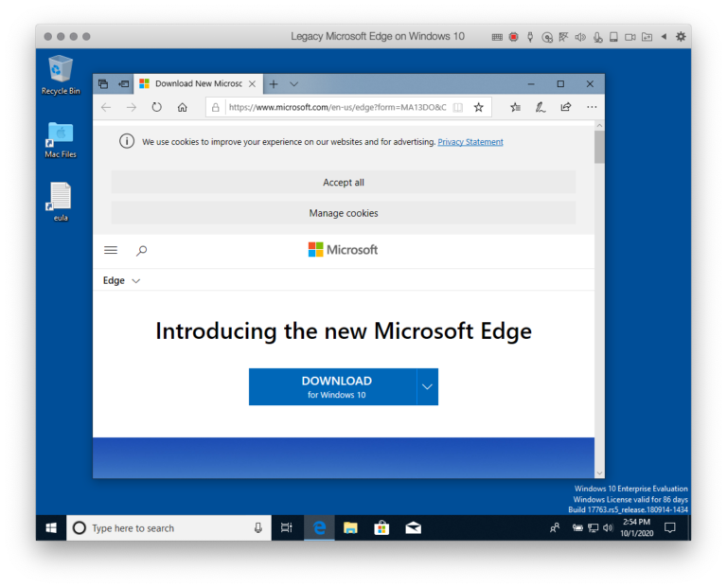Image resolution: width=727 pixels, height=588 pixels.
Task: Open a new tab with plus button
Action: [274, 84]
